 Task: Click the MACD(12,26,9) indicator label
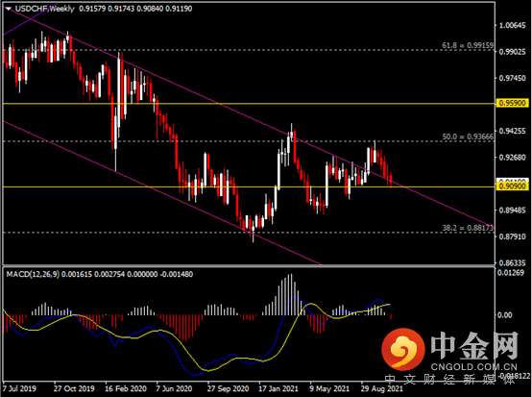[x=33, y=274]
